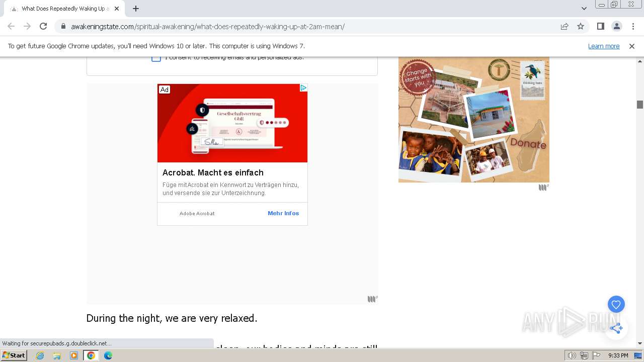The image size is (644, 362).
Task: Open the 'Learn more' link
Action: [604, 46]
